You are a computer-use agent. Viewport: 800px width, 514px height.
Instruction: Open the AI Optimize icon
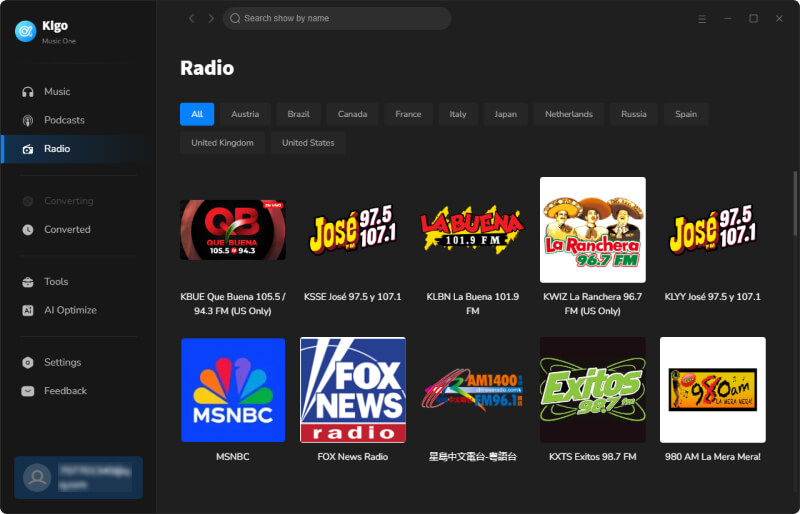(28, 310)
